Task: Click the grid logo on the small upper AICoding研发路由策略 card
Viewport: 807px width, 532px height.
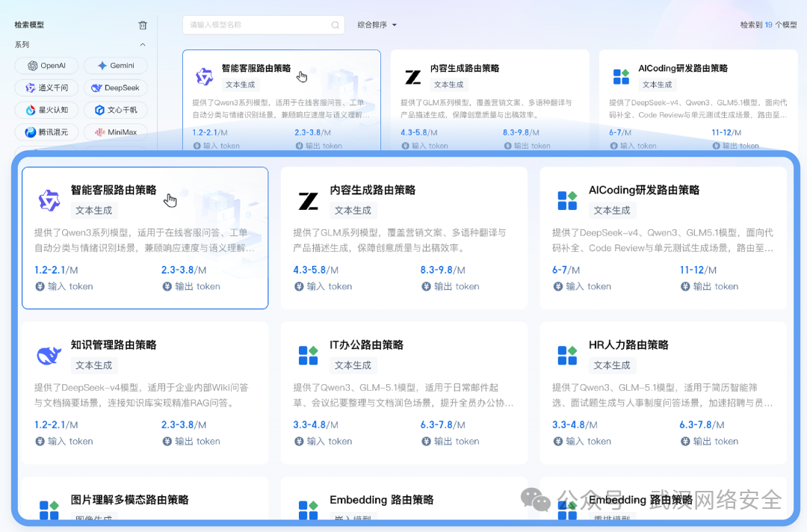Action: point(621,77)
